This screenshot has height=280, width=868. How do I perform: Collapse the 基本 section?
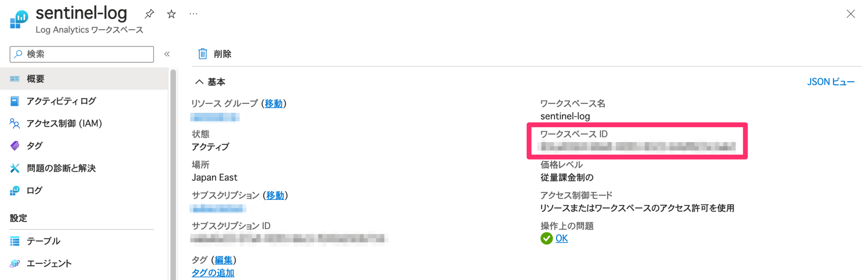pyautogui.click(x=199, y=82)
